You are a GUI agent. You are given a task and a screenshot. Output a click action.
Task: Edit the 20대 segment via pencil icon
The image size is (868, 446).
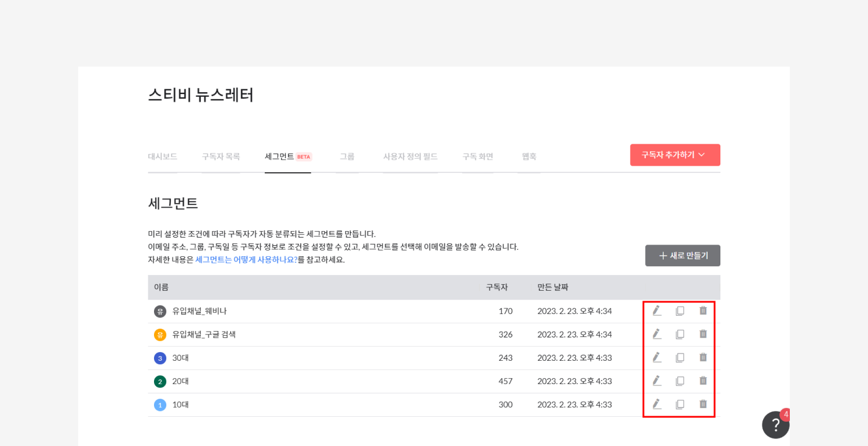[x=657, y=381]
